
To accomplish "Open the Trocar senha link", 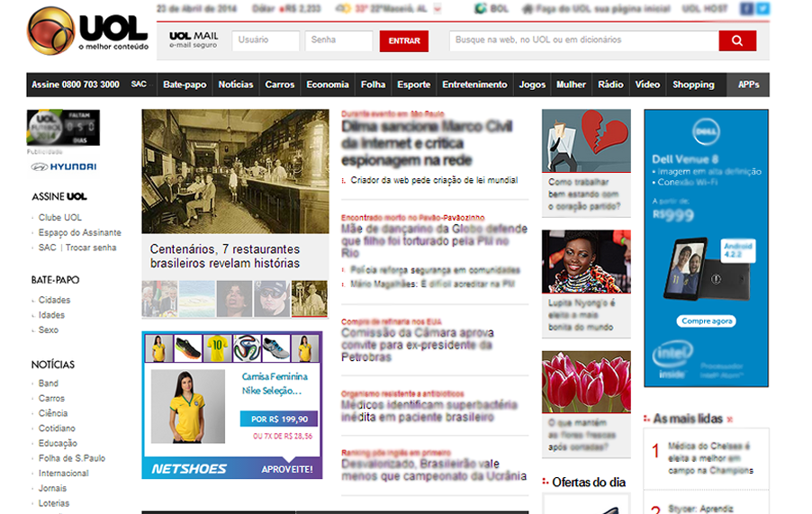I will click(91, 248).
